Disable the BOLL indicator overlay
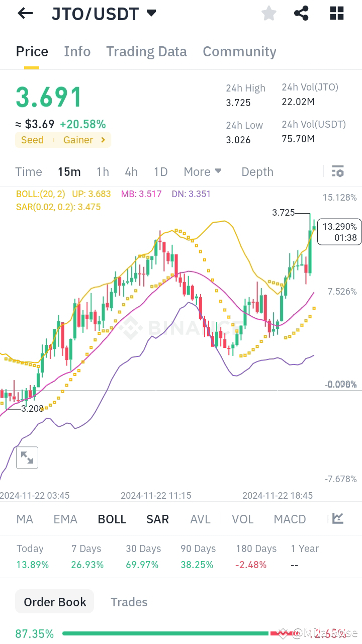 (112, 518)
